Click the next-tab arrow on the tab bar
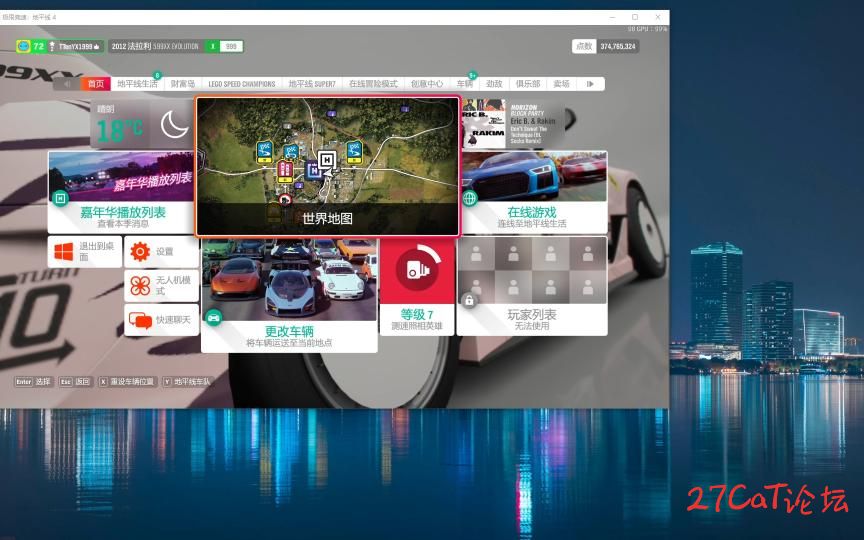The image size is (864, 540). pyautogui.click(x=590, y=84)
